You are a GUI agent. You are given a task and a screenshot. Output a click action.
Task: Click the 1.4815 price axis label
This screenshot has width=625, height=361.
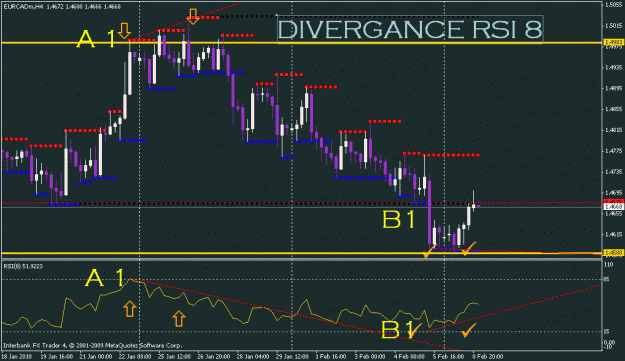(614, 130)
